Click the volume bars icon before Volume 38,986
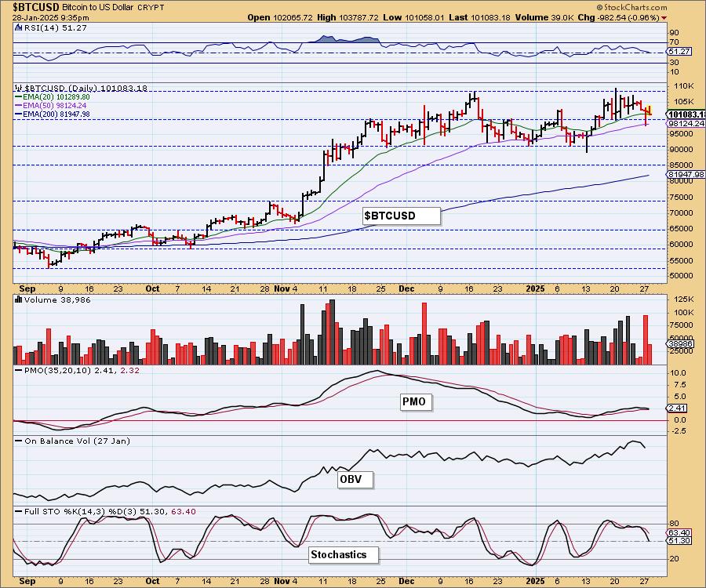 coord(19,299)
